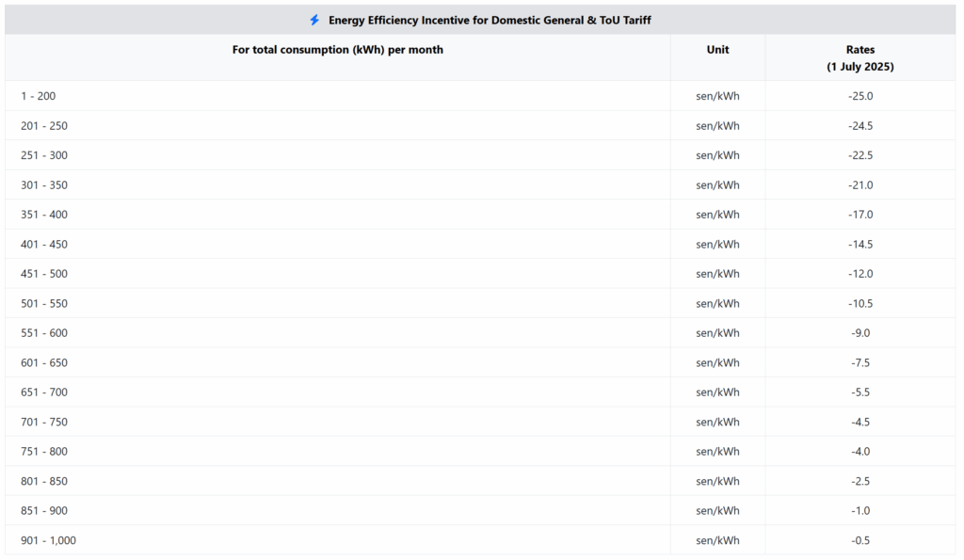Viewport: 964px width, 560px height.
Task: Click the -5.5 rate value
Action: point(860,392)
